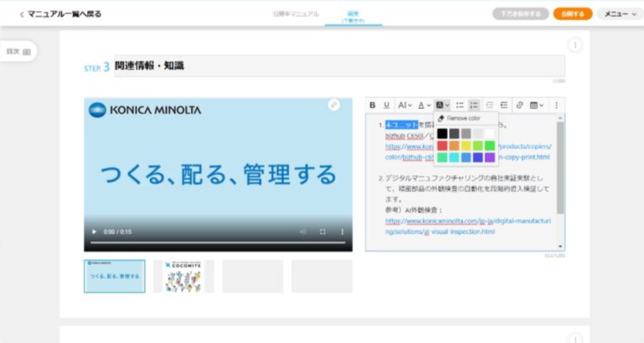
Task: Open the 目次 table of contents panel
Action: pos(19,51)
